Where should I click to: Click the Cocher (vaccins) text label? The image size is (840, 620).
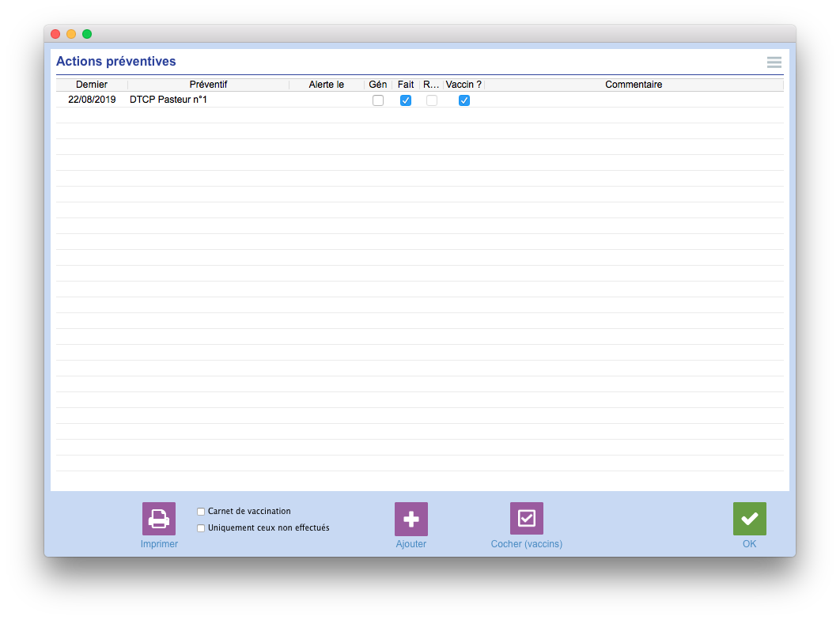(527, 544)
